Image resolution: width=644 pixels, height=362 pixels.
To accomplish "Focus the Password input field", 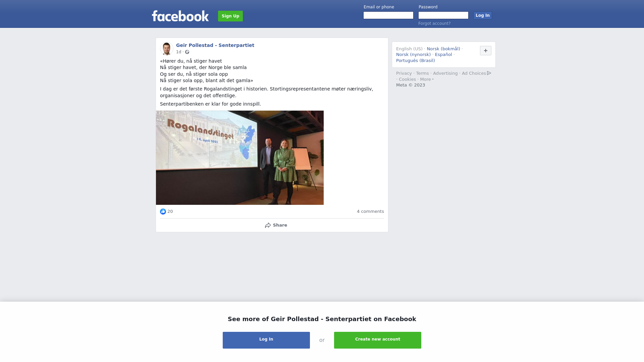I will click(443, 15).
